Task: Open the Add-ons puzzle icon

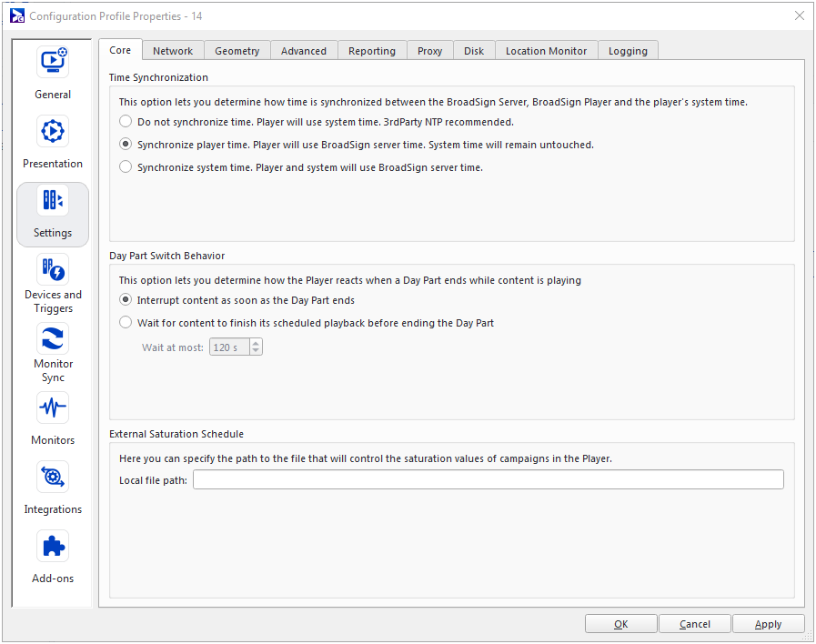Action: point(53,547)
